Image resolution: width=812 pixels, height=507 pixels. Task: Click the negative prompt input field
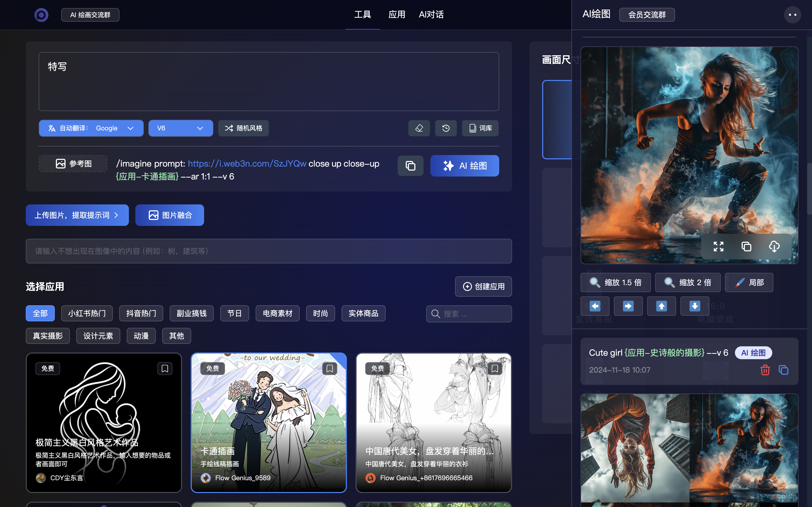pos(269,251)
